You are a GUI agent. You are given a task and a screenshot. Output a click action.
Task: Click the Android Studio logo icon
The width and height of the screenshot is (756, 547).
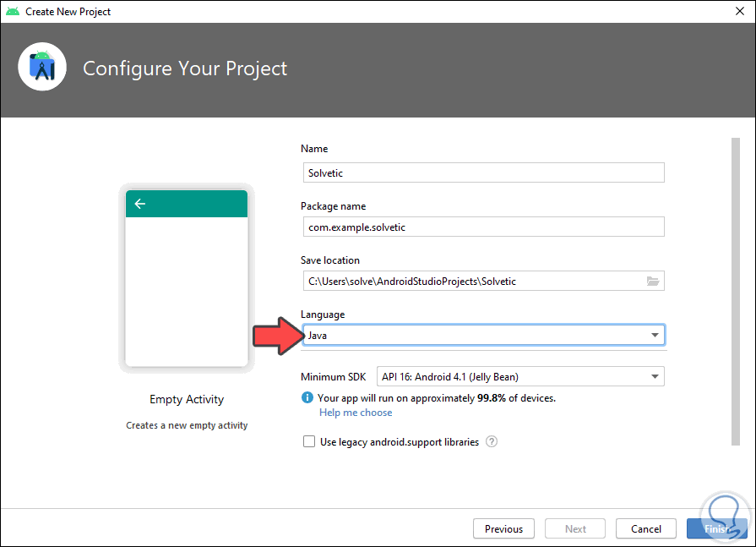point(41,67)
